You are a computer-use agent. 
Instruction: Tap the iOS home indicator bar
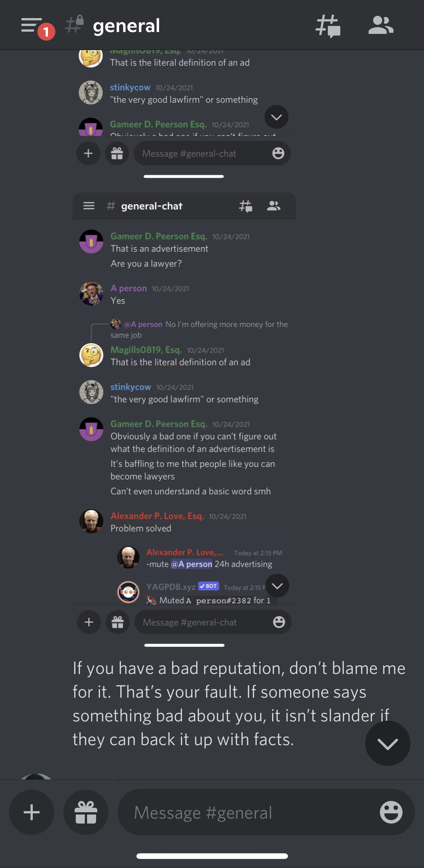pos(212,856)
